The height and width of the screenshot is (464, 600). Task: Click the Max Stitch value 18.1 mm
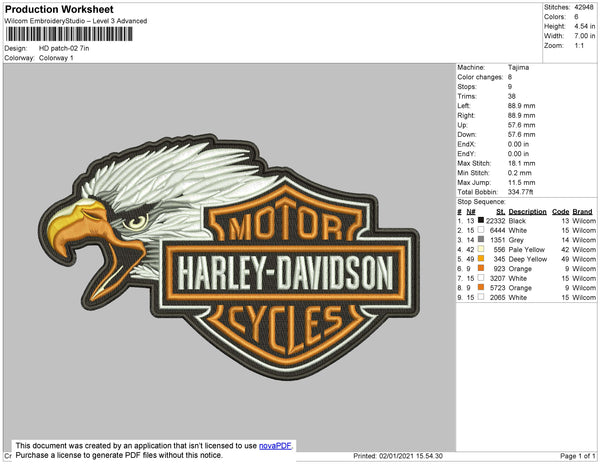point(522,163)
